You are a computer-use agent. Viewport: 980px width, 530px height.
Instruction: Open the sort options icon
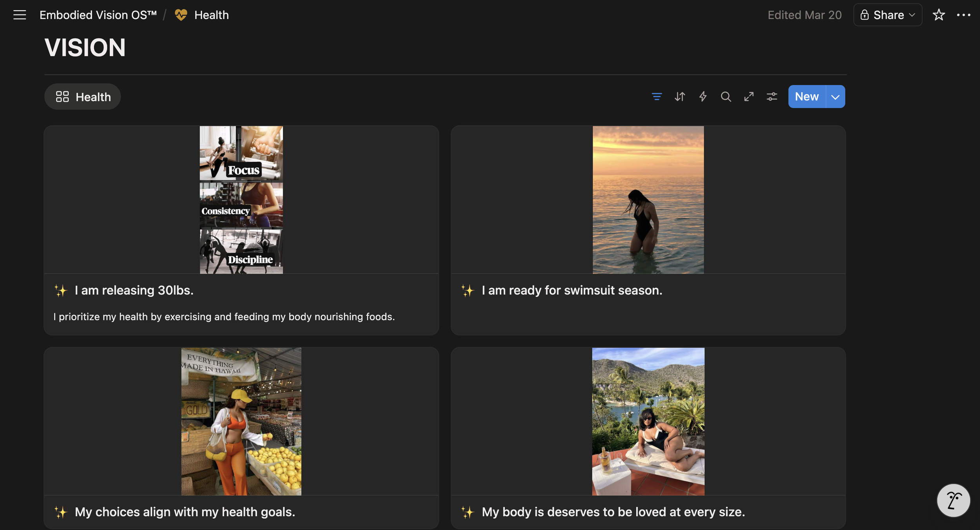click(680, 96)
